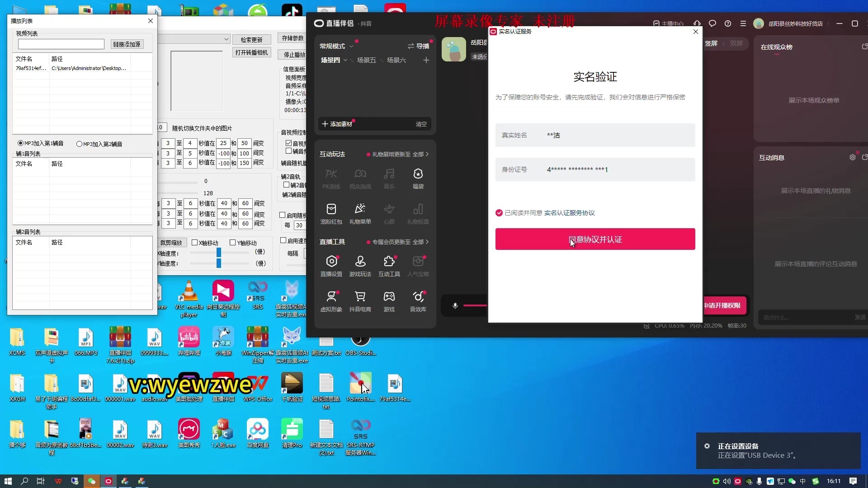Select MP3加入第2辅音 radio button

(79, 144)
